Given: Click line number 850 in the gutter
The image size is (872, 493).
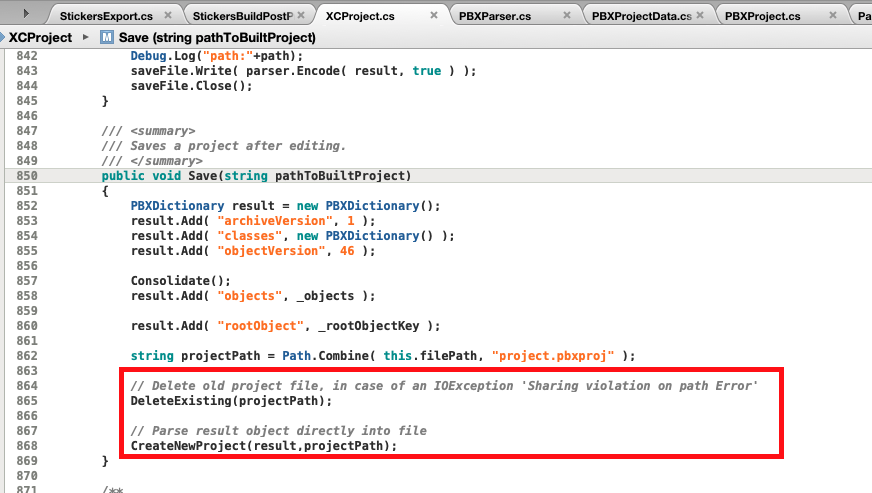Looking at the screenshot, I should (x=27, y=175).
